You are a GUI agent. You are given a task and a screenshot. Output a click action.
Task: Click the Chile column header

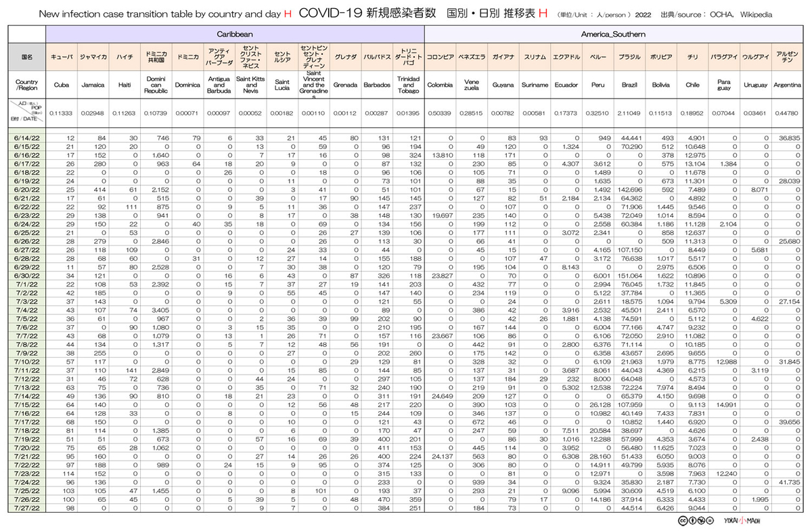pyautogui.click(x=692, y=85)
